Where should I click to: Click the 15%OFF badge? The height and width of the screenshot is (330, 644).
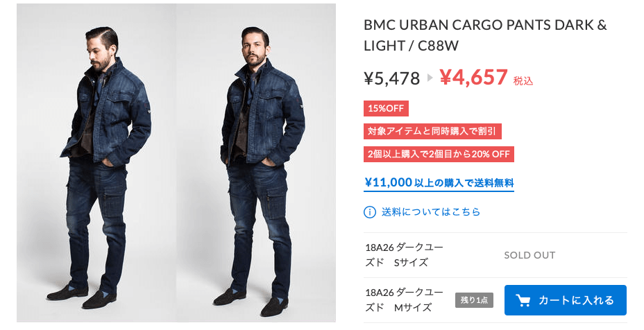pos(386,109)
